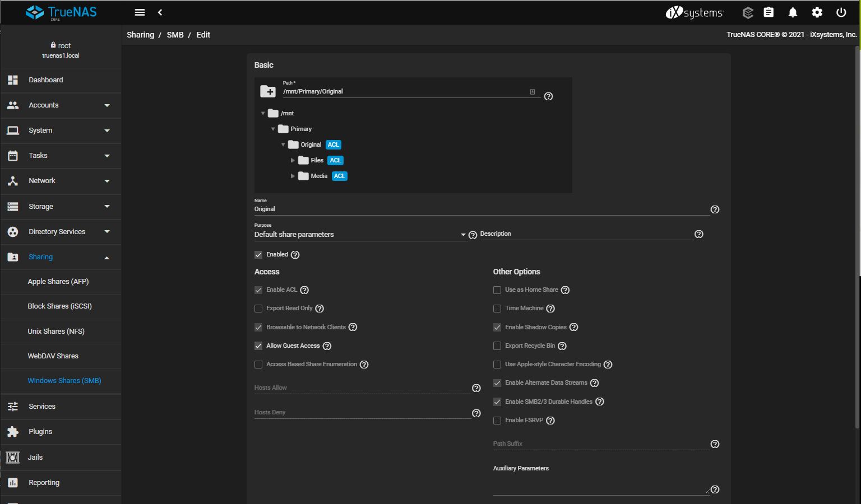The height and width of the screenshot is (504, 861).
Task: Click help icon next to Allow Guest Access
Action: (x=327, y=346)
